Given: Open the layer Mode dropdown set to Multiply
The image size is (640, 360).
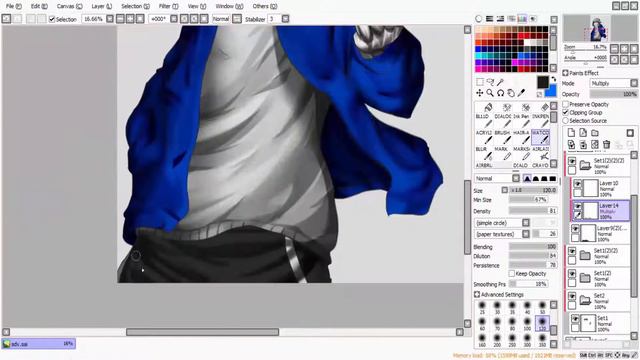Looking at the screenshot, I should pos(613,83).
